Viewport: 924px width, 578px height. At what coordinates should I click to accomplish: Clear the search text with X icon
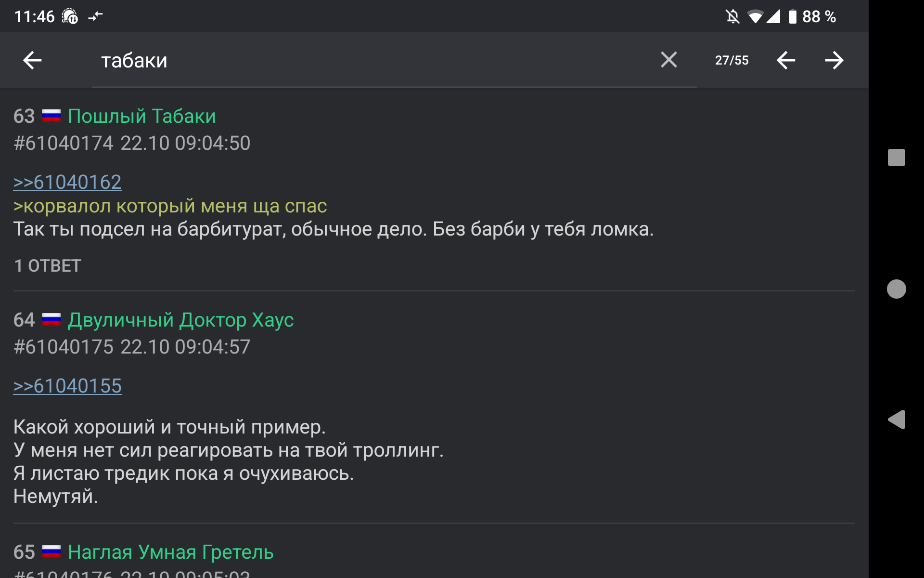coord(668,60)
